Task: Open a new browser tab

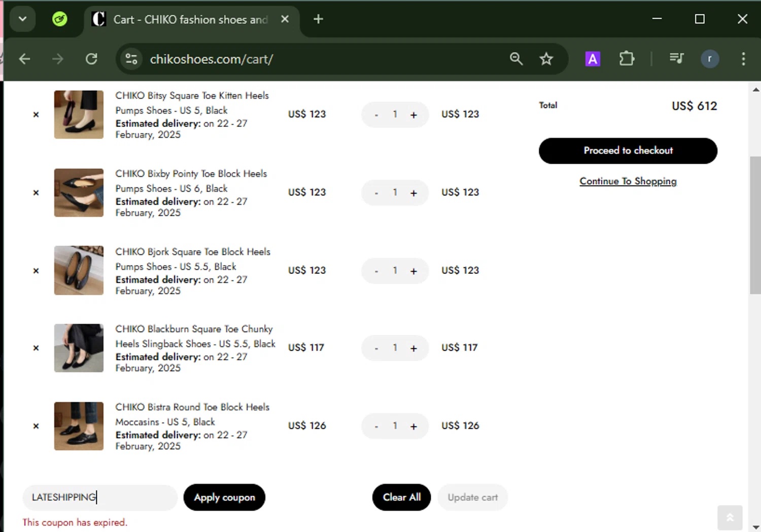Action: tap(318, 19)
